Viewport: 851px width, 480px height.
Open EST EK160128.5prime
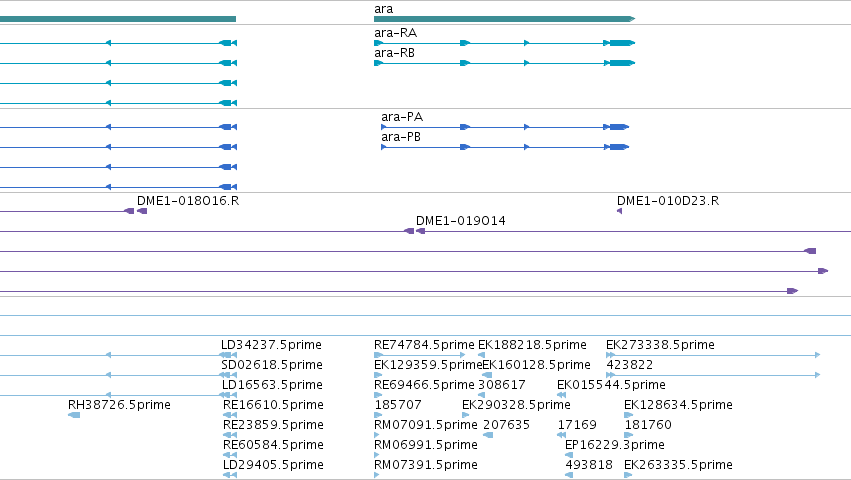point(536,365)
